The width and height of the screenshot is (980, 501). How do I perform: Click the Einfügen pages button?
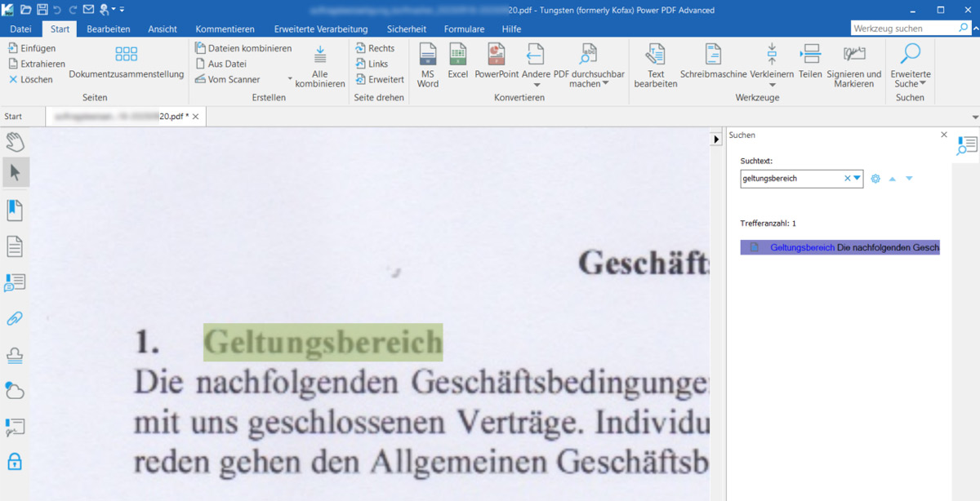(32, 48)
